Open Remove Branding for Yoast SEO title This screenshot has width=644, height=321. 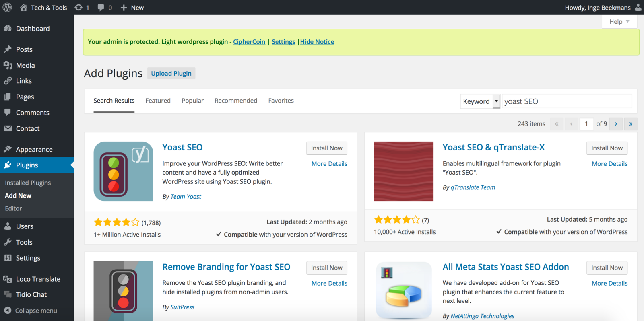[226, 267]
